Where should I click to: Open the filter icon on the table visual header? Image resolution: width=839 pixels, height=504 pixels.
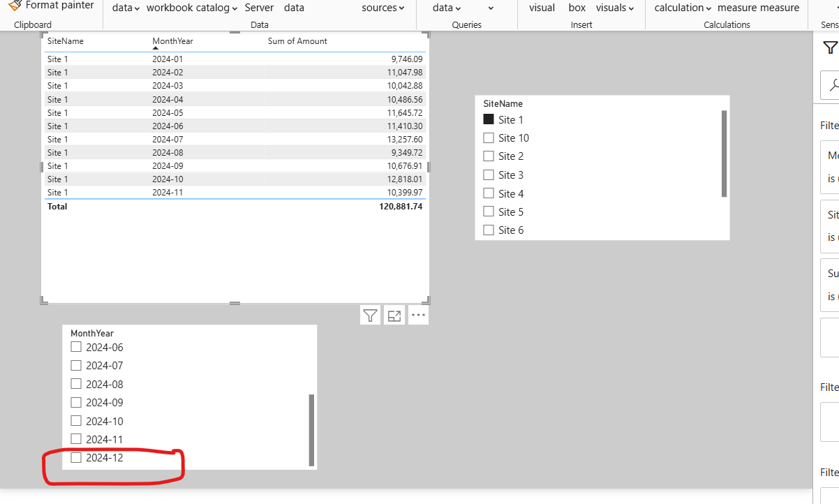click(370, 316)
